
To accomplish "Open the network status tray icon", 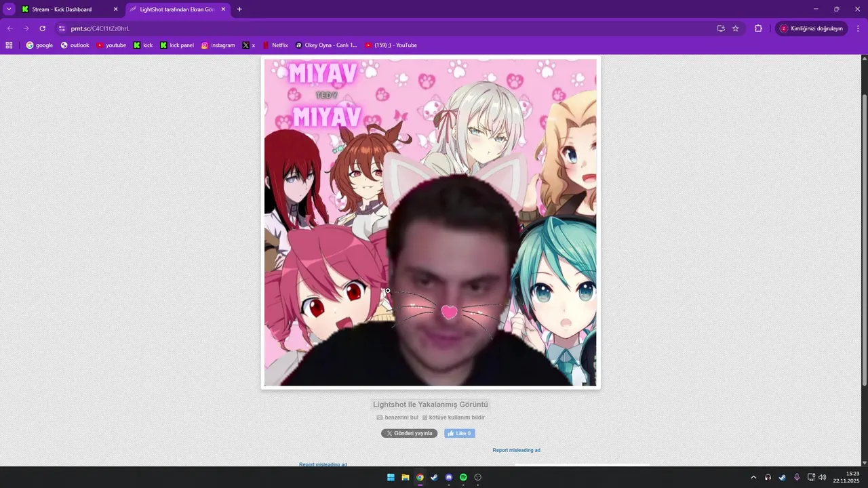I will click(811, 477).
